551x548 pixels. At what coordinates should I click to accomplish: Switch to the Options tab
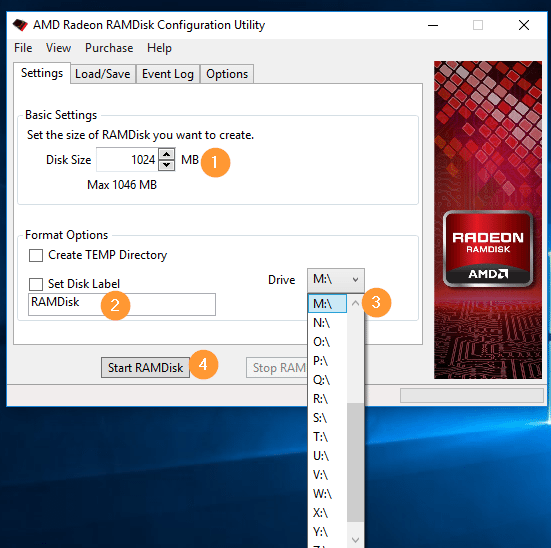[x=227, y=74]
